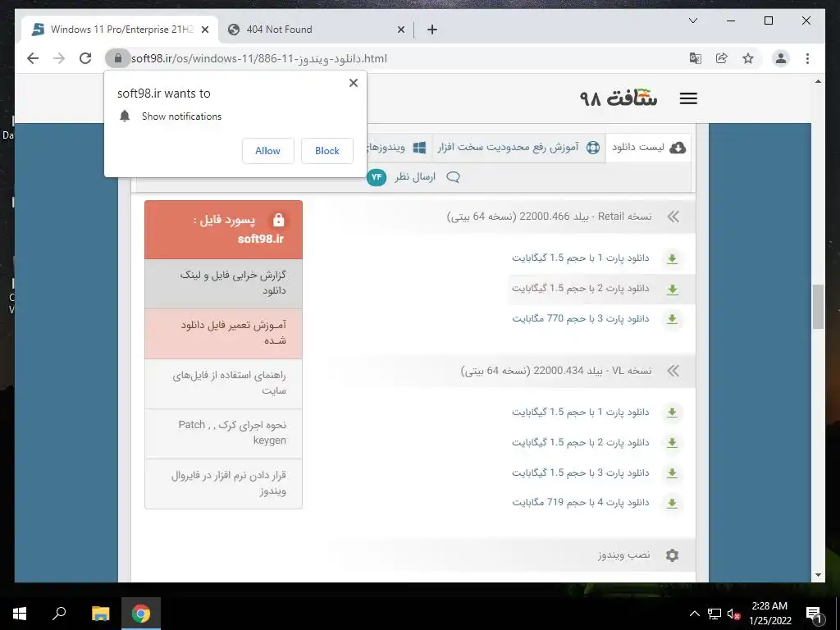
Task: Click the scrollbar down arrow
Action: [x=818, y=575]
